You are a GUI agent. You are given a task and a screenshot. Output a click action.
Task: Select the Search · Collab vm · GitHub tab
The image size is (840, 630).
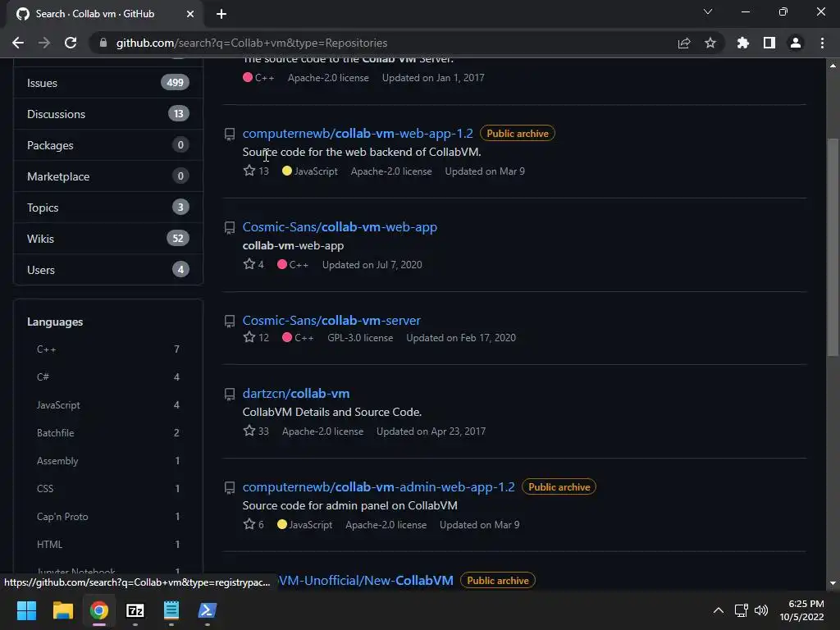104,14
